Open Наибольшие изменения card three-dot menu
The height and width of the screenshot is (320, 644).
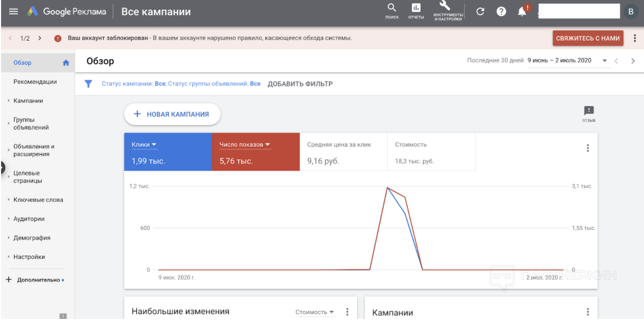point(347,312)
